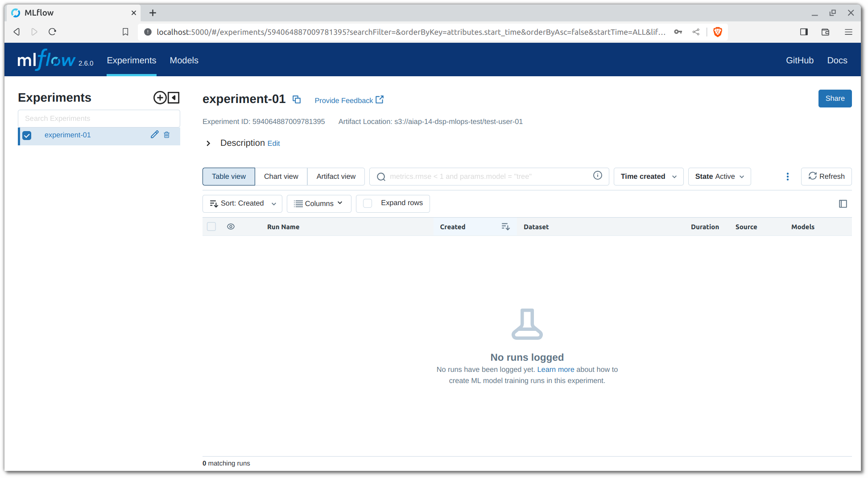Image resolution: width=868 pixels, height=478 pixels.
Task: Click the browser share icon
Action: [x=696, y=32]
